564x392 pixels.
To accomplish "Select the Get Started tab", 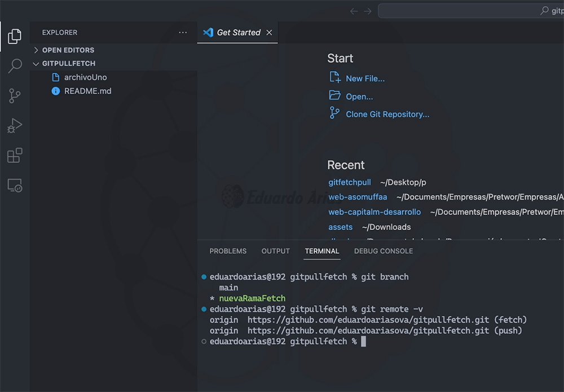I will pyautogui.click(x=237, y=32).
